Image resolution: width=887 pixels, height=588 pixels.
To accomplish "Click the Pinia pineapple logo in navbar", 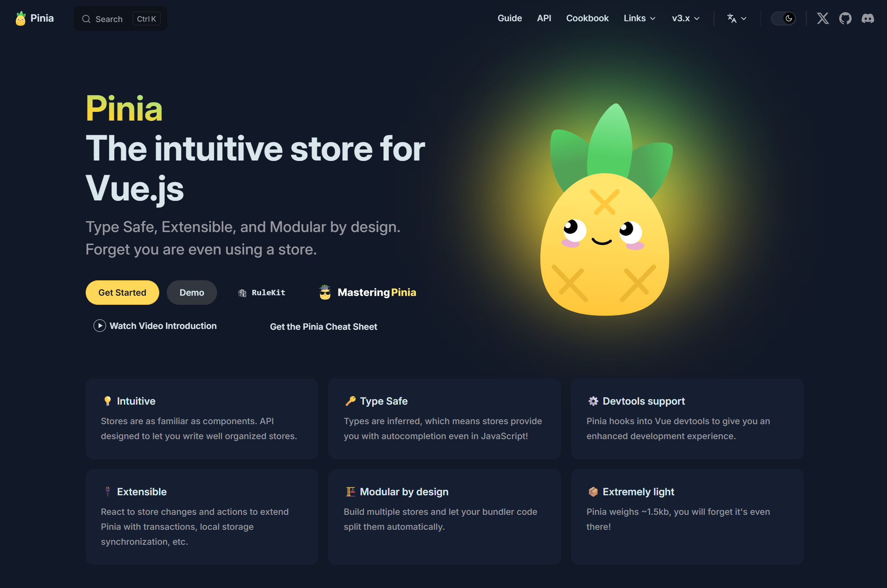I will pos(20,18).
